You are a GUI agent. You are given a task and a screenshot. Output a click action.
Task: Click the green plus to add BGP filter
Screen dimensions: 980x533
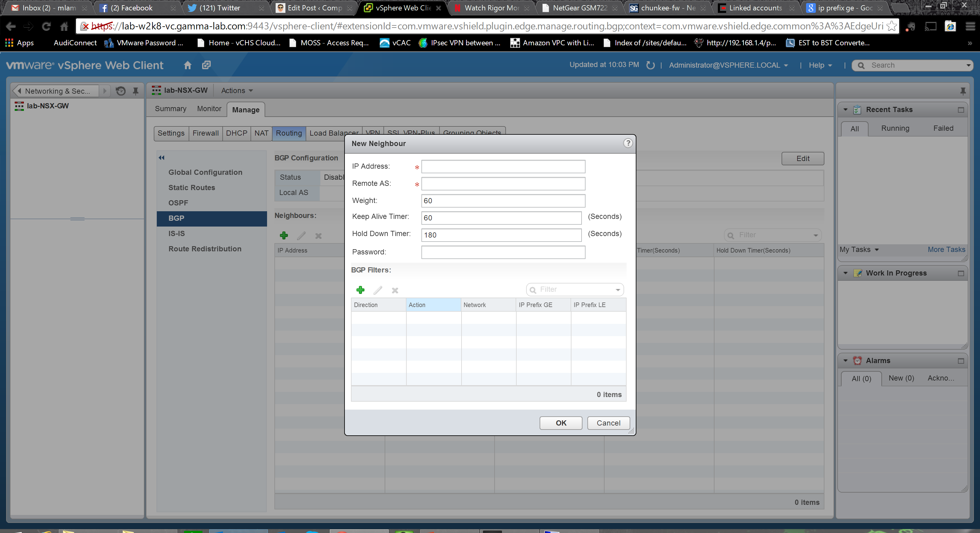click(360, 290)
